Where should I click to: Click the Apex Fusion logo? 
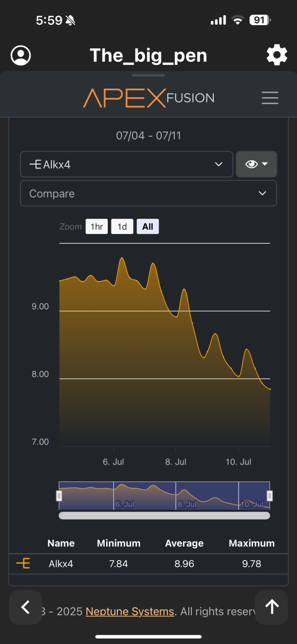coord(148,98)
